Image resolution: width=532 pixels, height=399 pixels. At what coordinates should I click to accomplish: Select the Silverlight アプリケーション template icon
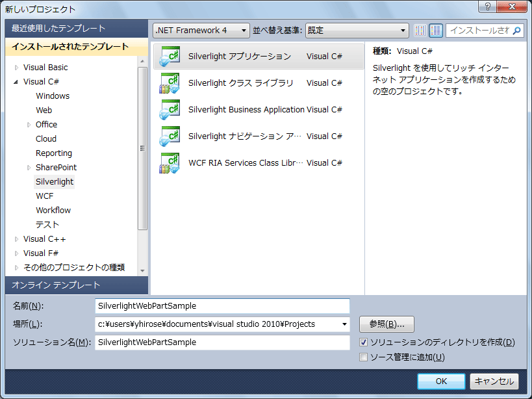(x=170, y=57)
